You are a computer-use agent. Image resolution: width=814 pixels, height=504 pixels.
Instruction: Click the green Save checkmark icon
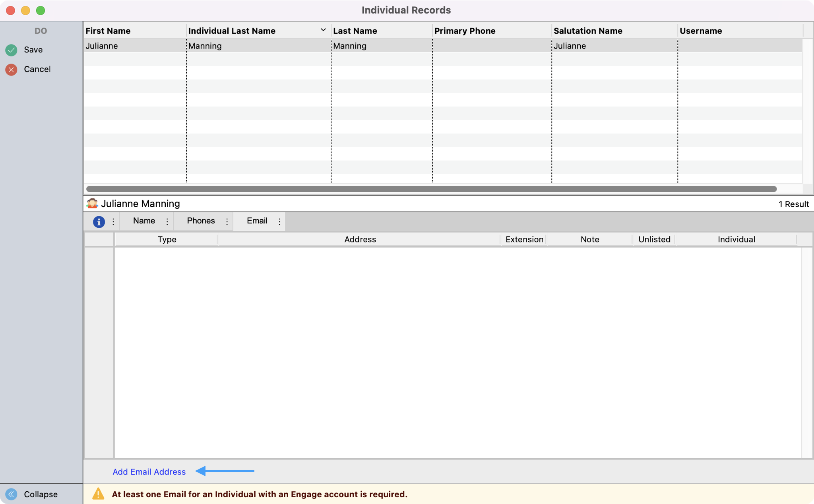[11, 50]
